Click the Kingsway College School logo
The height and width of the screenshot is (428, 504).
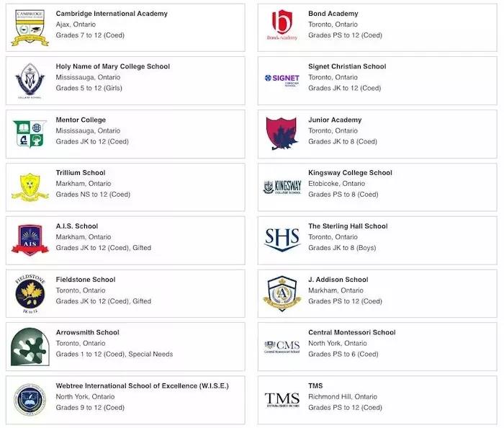pyautogui.click(x=282, y=187)
